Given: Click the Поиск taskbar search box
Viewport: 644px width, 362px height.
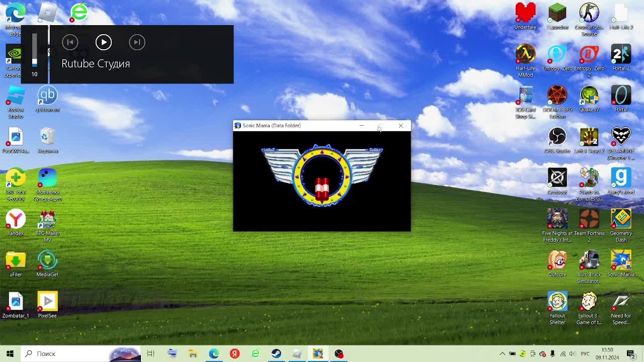Looking at the screenshot, I should tap(80, 353).
